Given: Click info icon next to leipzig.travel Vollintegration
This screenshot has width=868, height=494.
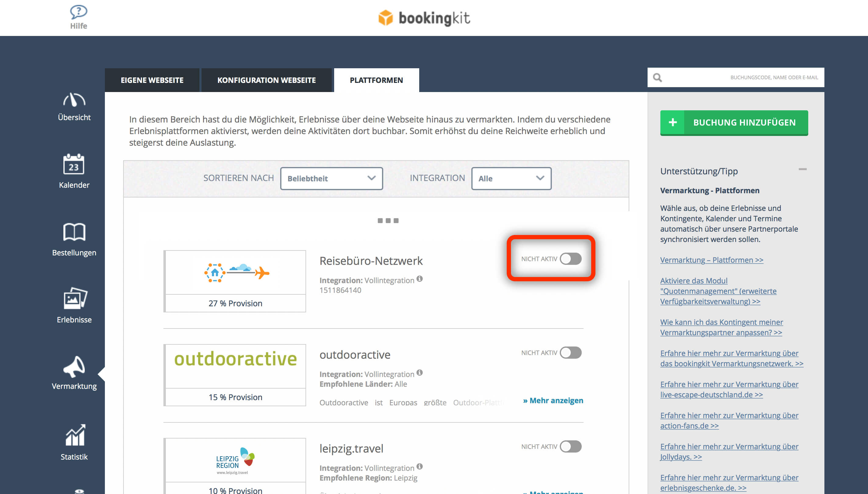Looking at the screenshot, I should point(420,467).
